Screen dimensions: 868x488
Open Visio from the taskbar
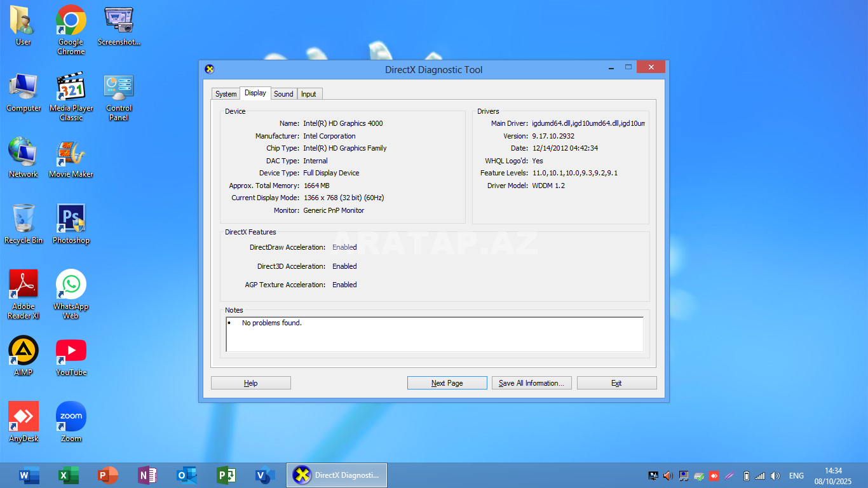[265, 475]
